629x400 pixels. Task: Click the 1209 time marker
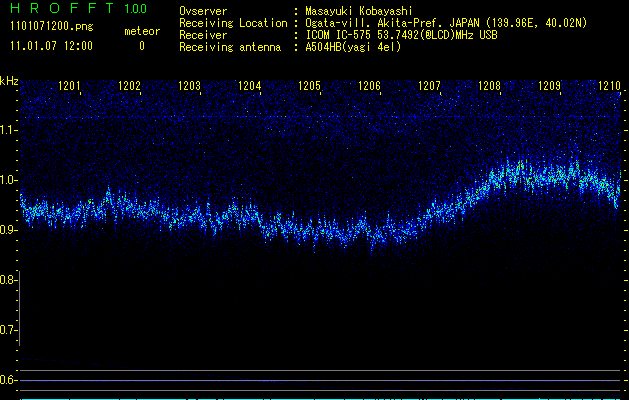(550, 87)
